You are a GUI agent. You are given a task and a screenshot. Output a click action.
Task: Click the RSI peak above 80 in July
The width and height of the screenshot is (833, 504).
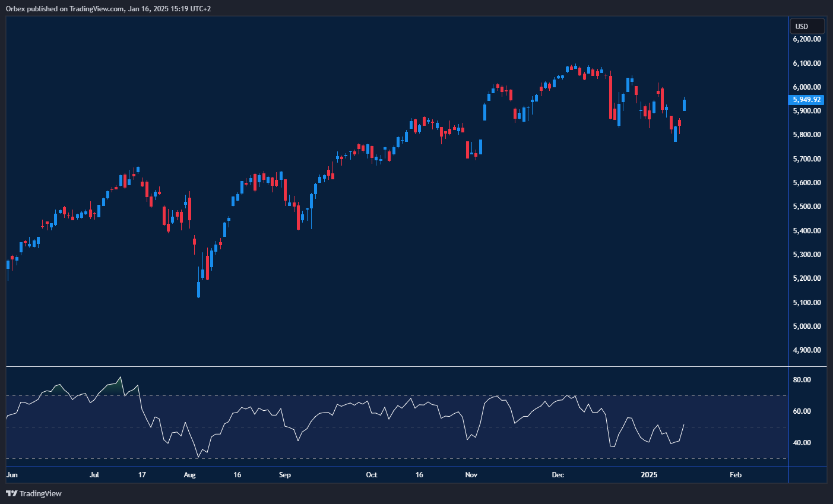click(121, 378)
